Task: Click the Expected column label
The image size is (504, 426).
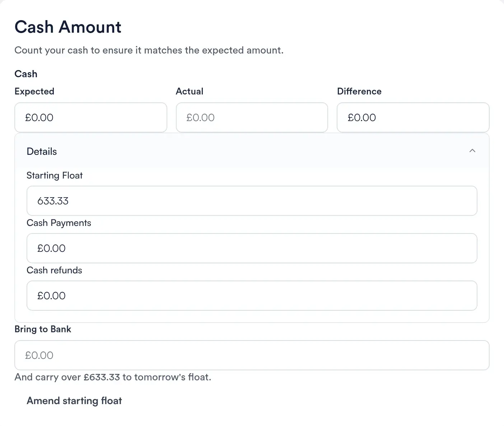Action: 34,92
